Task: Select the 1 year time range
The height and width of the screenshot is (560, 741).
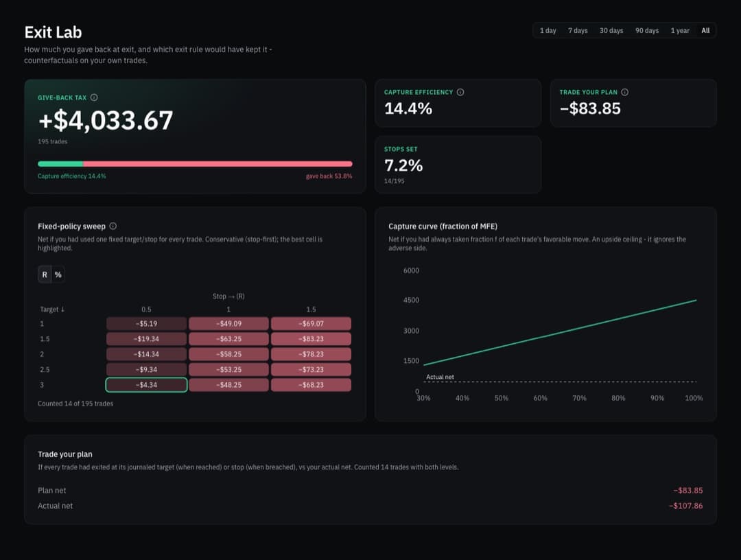Action: pyautogui.click(x=679, y=31)
